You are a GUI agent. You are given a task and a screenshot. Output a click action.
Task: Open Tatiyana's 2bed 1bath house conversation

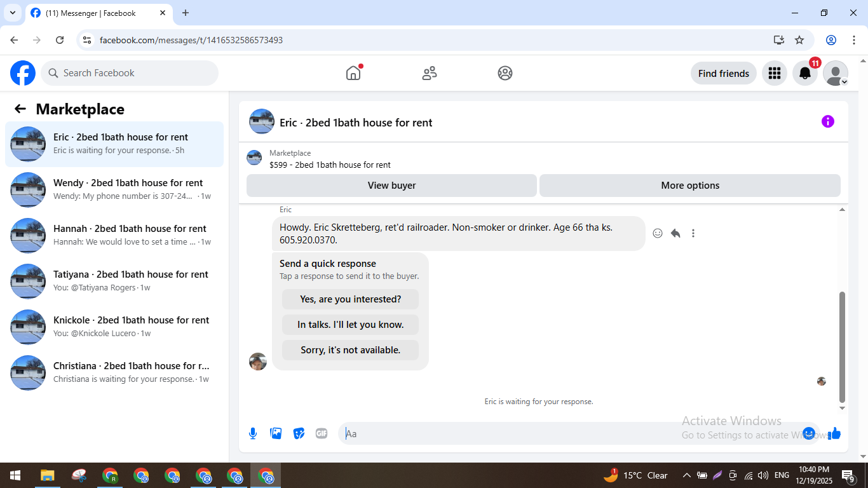[x=114, y=281]
